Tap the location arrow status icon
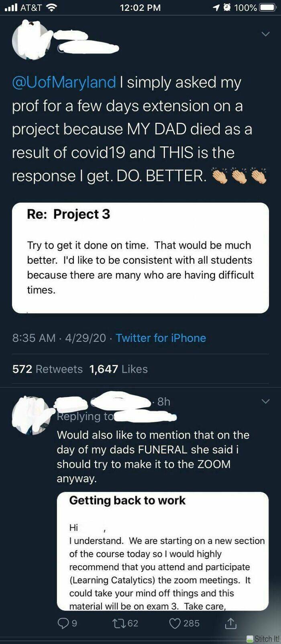The image size is (281, 644). tap(216, 8)
